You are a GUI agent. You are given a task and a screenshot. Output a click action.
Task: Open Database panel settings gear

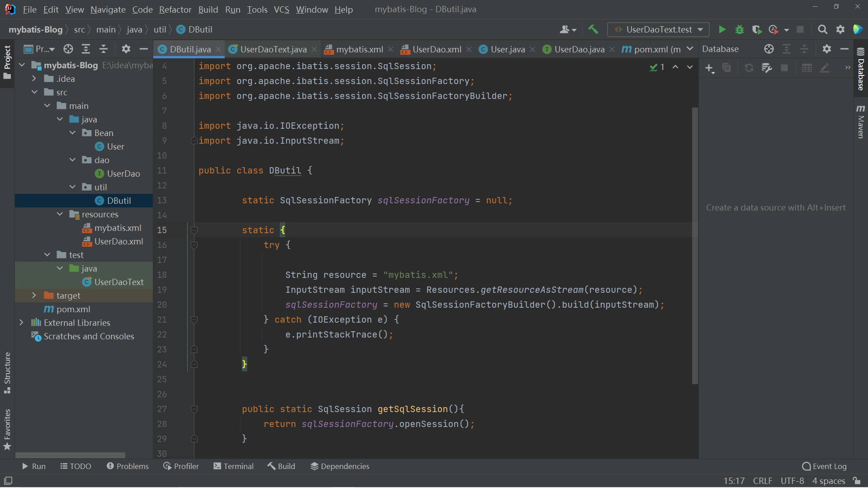pos(826,49)
